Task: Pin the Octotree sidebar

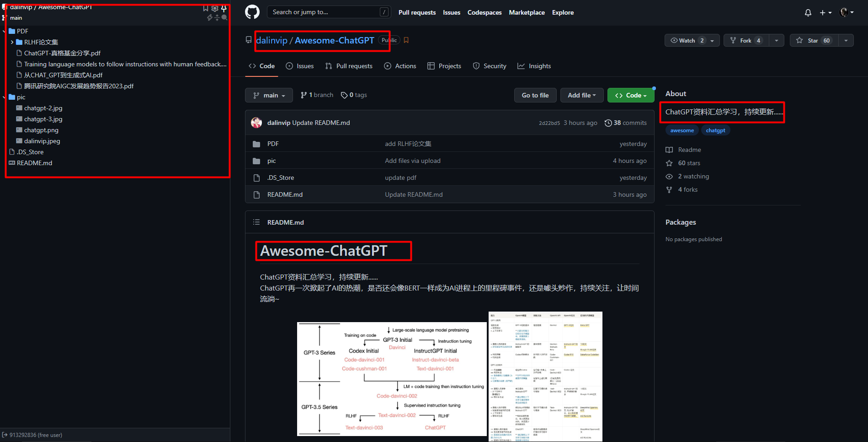Action: (x=224, y=8)
